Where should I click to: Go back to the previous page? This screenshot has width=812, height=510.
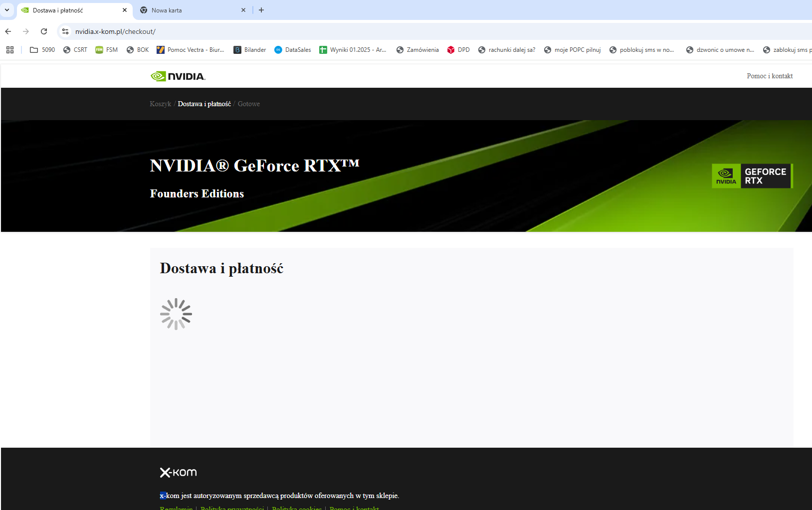pyautogui.click(x=8, y=31)
